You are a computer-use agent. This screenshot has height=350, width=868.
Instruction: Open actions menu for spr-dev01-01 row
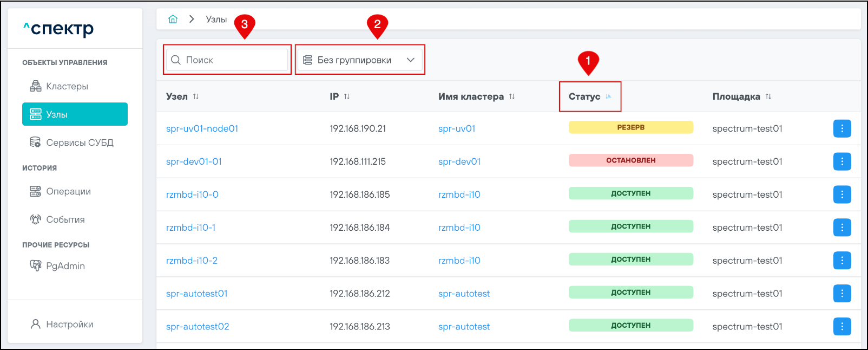pyautogui.click(x=841, y=161)
